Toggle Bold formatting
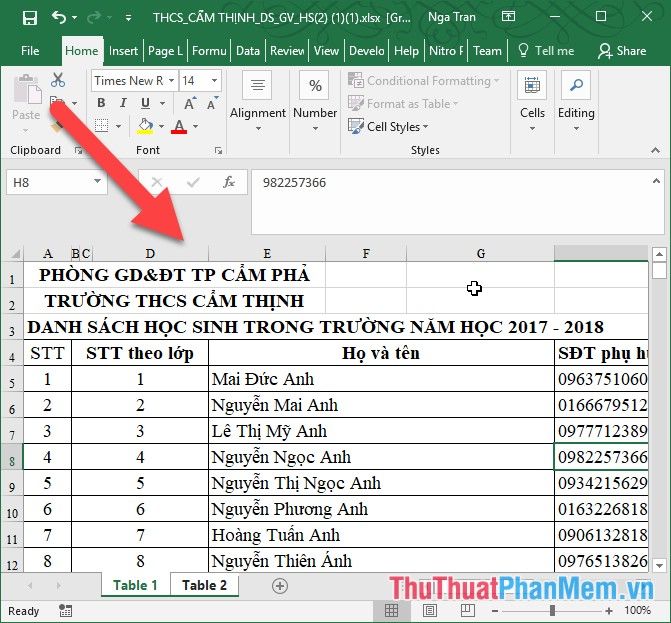 [101, 103]
